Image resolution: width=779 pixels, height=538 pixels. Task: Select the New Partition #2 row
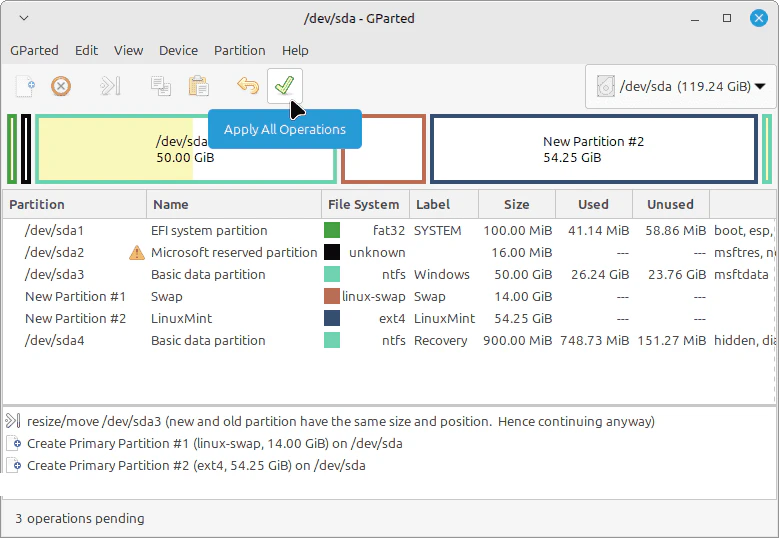pyautogui.click(x=389, y=318)
